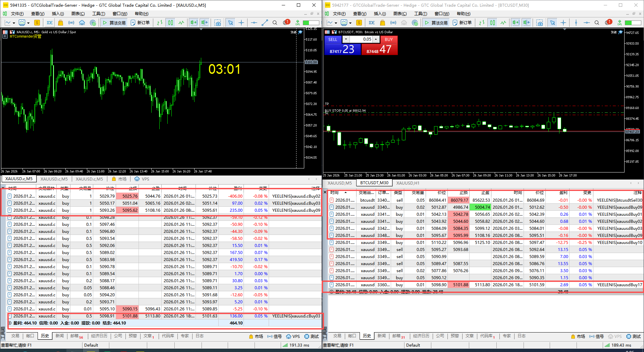Expand MTCommander indicator on XAUUSD chart
Viewport: 644px width, 352px height.
[5, 37]
